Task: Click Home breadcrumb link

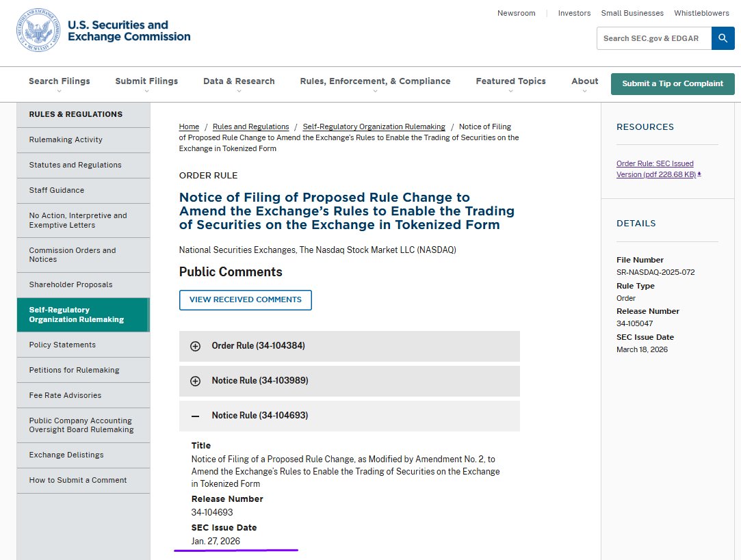Action: click(x=189, y=126)
